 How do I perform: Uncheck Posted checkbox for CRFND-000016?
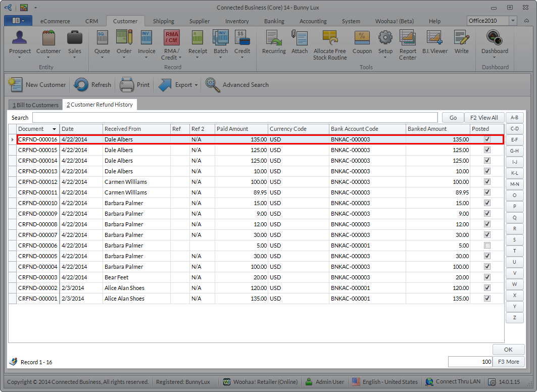click(x=487, y=139)
